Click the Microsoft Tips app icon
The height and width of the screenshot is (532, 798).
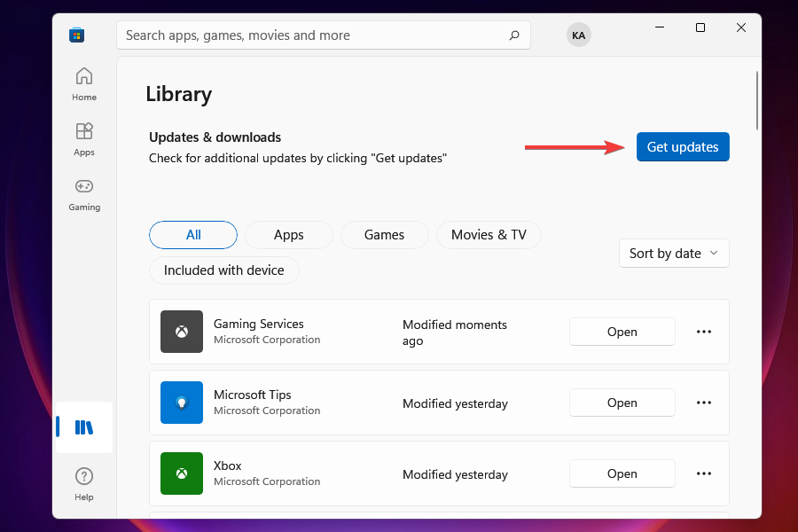coord(182,403)
